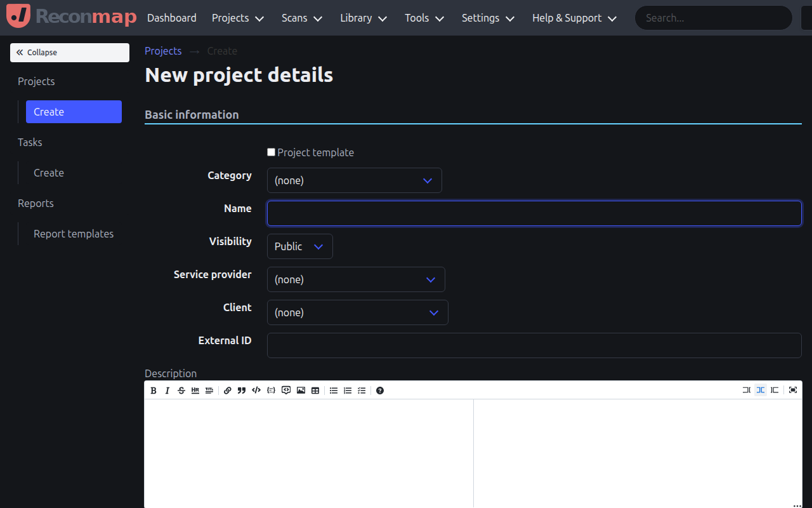Screen dimensions: 812x508
Task: Open the Client selection dropdown
Action: pos(357,312)
